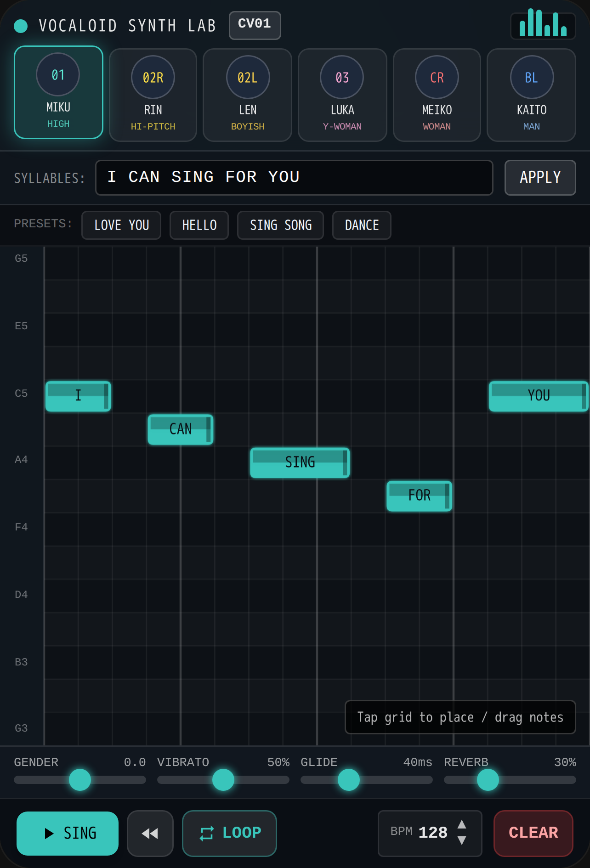Image resolution: width=590 pixels, height=868 pixels.
Task: Click the APPLY button
Action: 540,178
